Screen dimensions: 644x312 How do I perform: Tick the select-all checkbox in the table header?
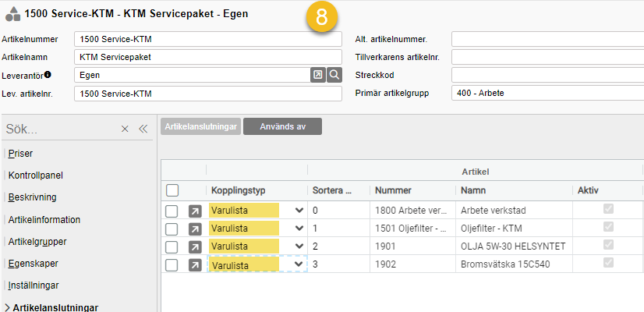172,190
